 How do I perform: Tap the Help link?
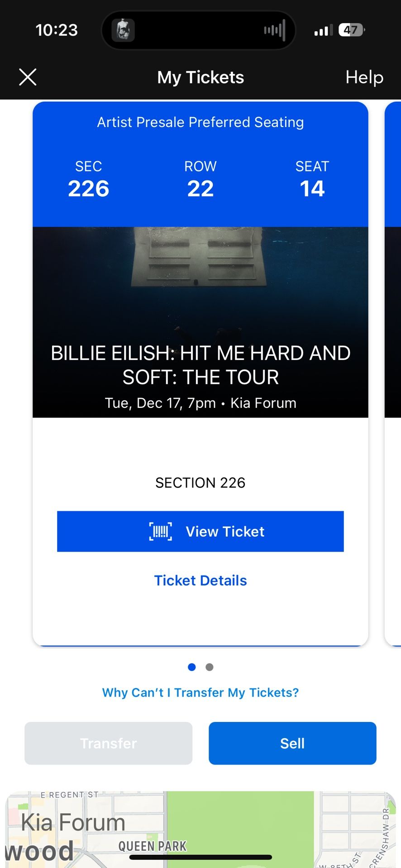click(x=364, y=77)
